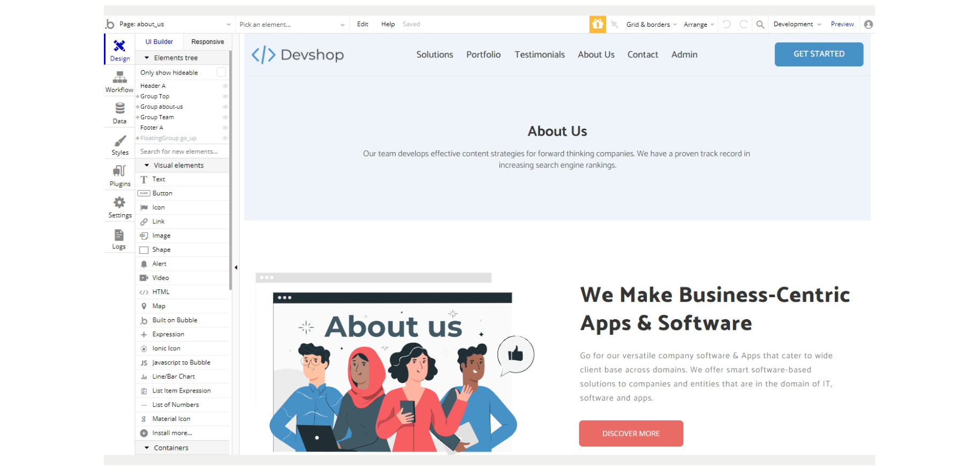Activate the element inspector pointer icon

pyautogui.click(x=614, y=24)
